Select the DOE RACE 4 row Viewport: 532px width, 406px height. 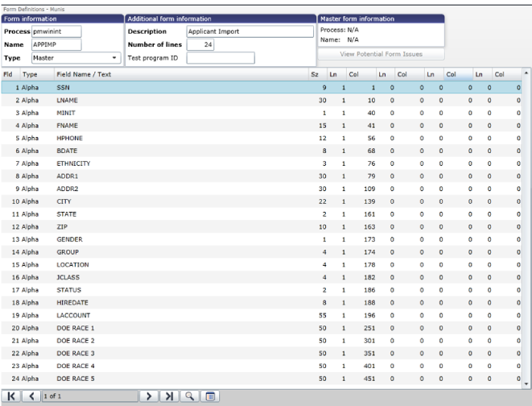point(262,367)
